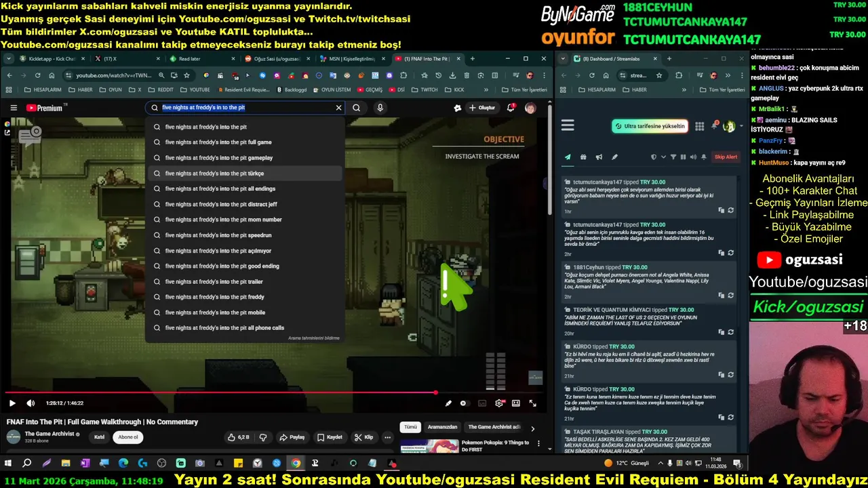Screen dimensions: 868x488
Task: Pause Streamlabs alert queue
Action: [x=683, y=157]
